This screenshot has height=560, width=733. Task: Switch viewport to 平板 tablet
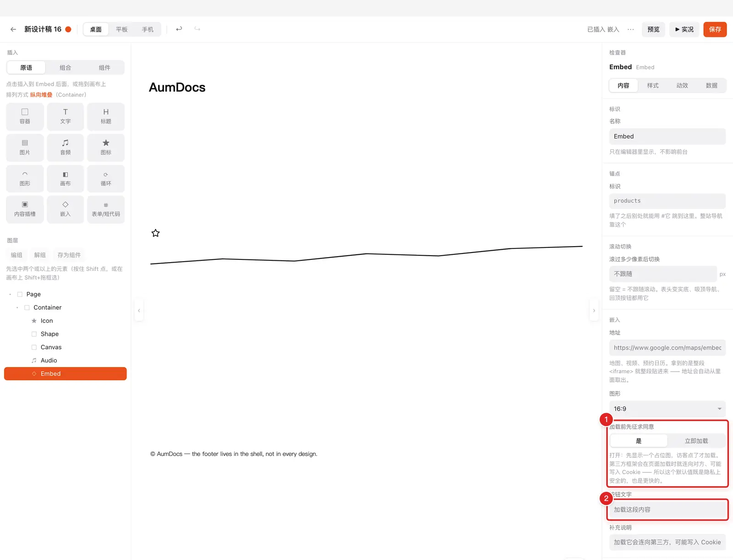pyautogui.click(x=122, y=29)
